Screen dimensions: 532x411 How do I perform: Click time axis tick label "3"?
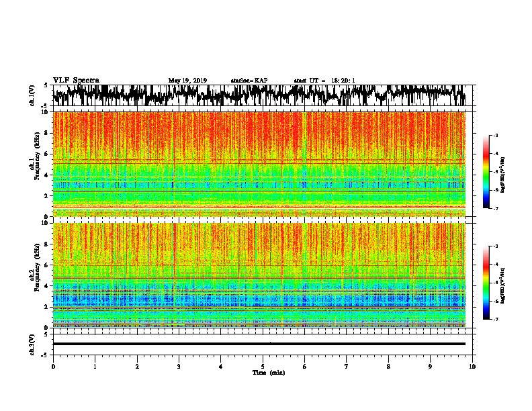[179, 367]
